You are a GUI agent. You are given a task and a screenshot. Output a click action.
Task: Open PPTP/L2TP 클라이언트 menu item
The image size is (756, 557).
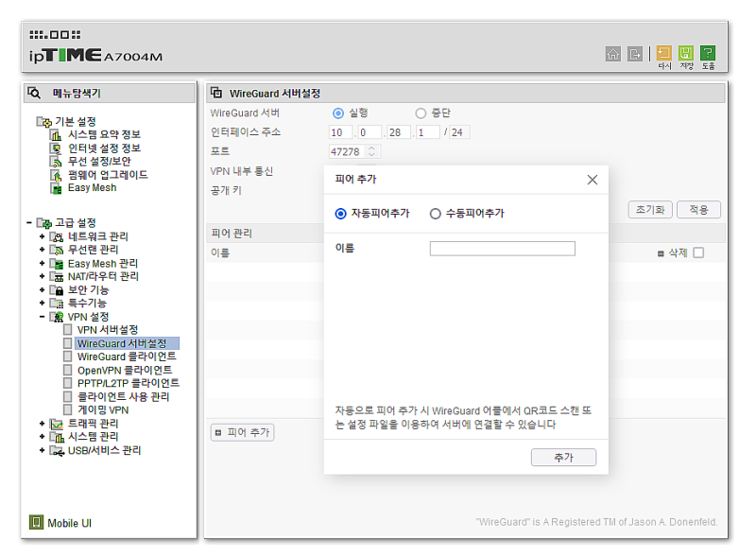click(129, 383)
